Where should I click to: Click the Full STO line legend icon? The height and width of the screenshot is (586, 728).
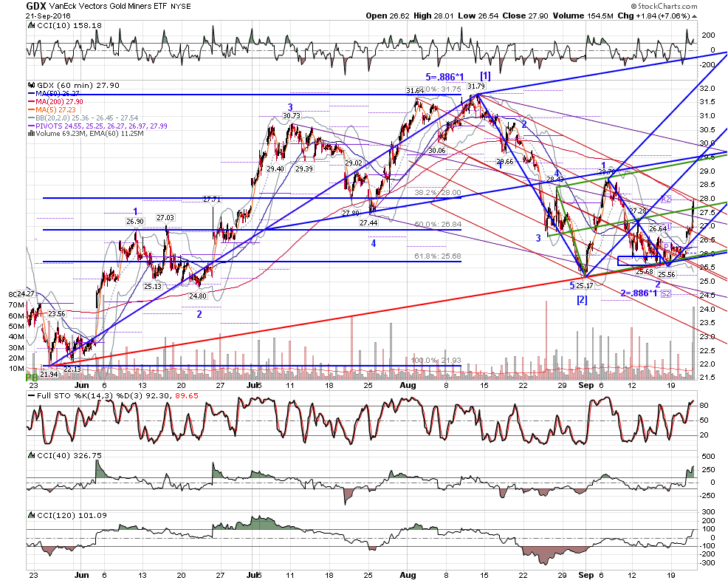(32, 396)
